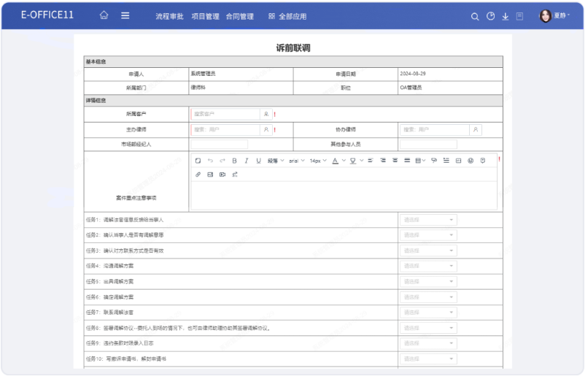This screenshot has width=588, height=379.
Task: Click the 全部应用 button
Action: pyautogui.click(x=287, y=16)
